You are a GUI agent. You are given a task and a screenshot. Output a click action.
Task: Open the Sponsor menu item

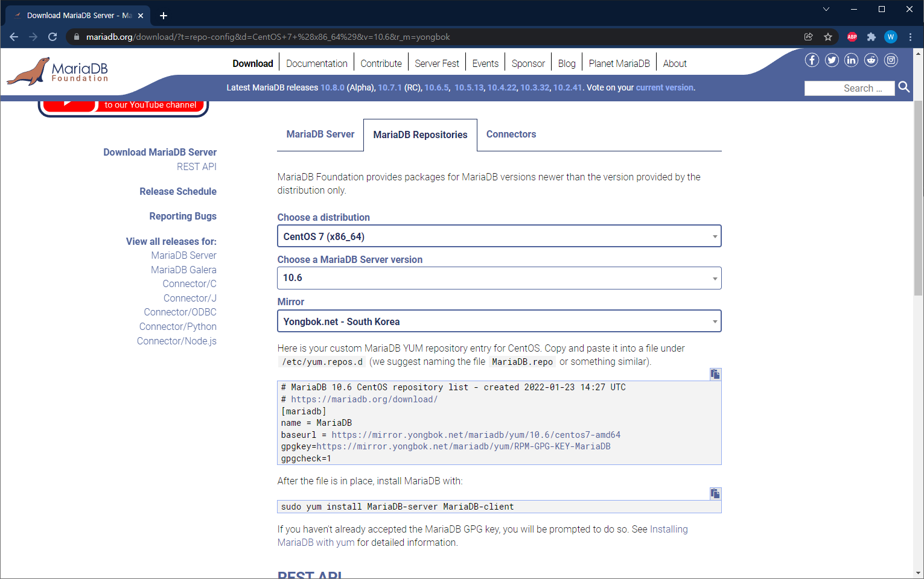pyautogui.click(x=528, y=64)
